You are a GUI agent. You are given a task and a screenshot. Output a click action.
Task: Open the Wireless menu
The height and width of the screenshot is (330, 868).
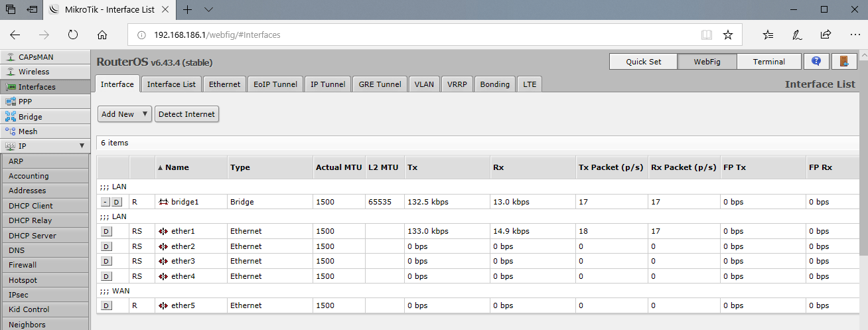click(44, 72)
